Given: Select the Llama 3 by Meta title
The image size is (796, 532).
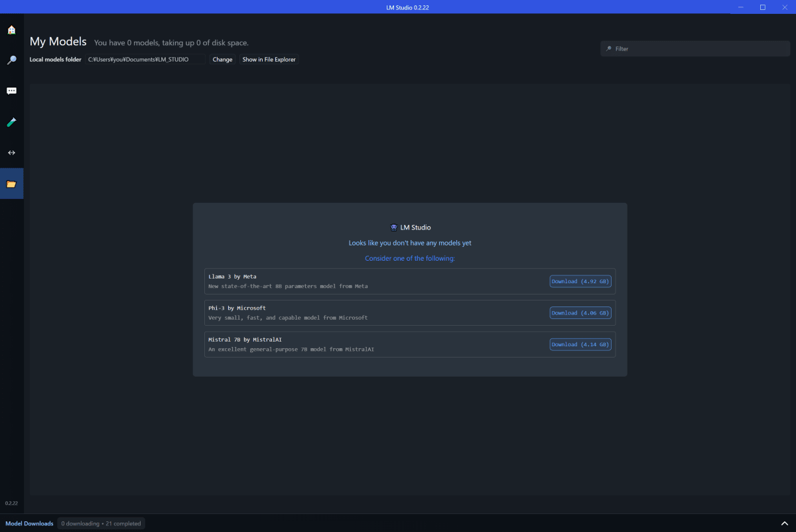Looking at the screenshot, I should pos(232,277).
